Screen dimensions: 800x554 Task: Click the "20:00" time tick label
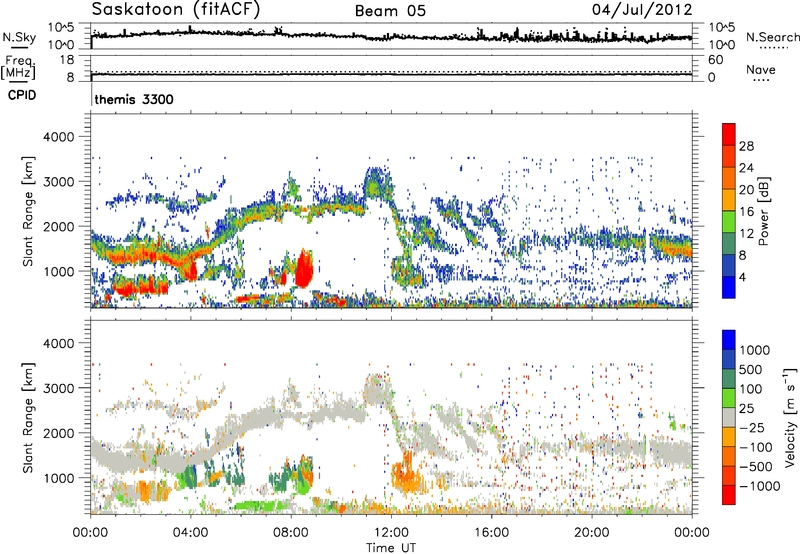coord(591,533)
